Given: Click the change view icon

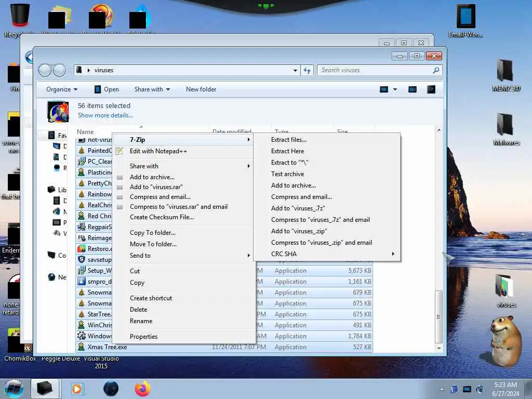Looking at the screenshot, I should pyautogui.click(x=384, y=89).
